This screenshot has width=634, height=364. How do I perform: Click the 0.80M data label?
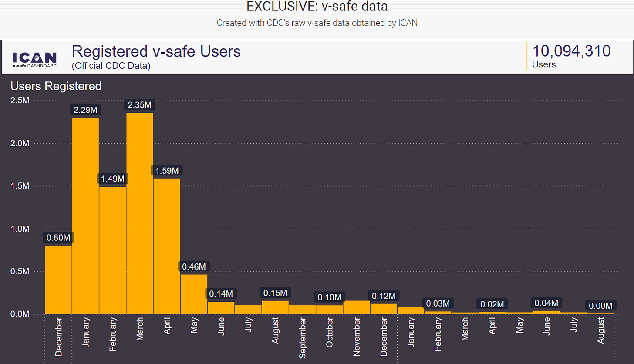click(x=58, y=237)
